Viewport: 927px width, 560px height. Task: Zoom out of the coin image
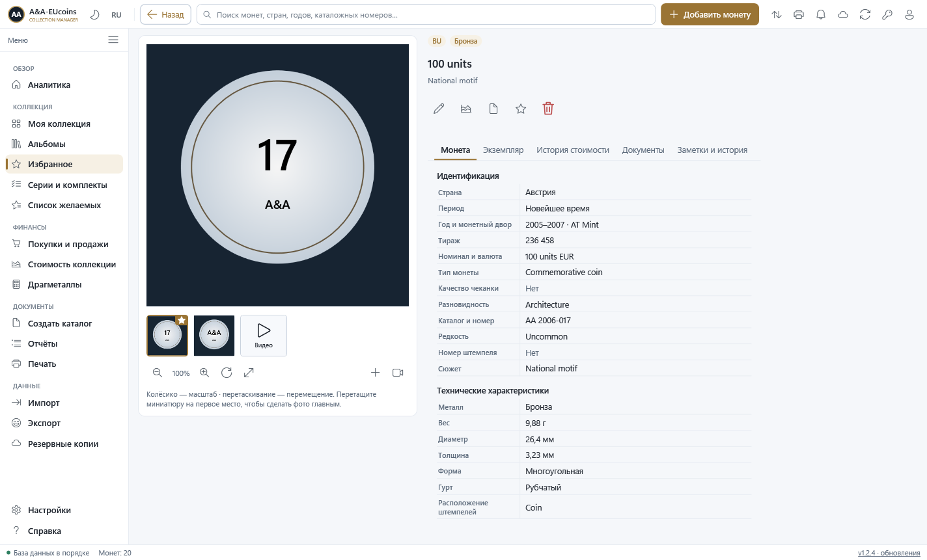pos(158,373)
